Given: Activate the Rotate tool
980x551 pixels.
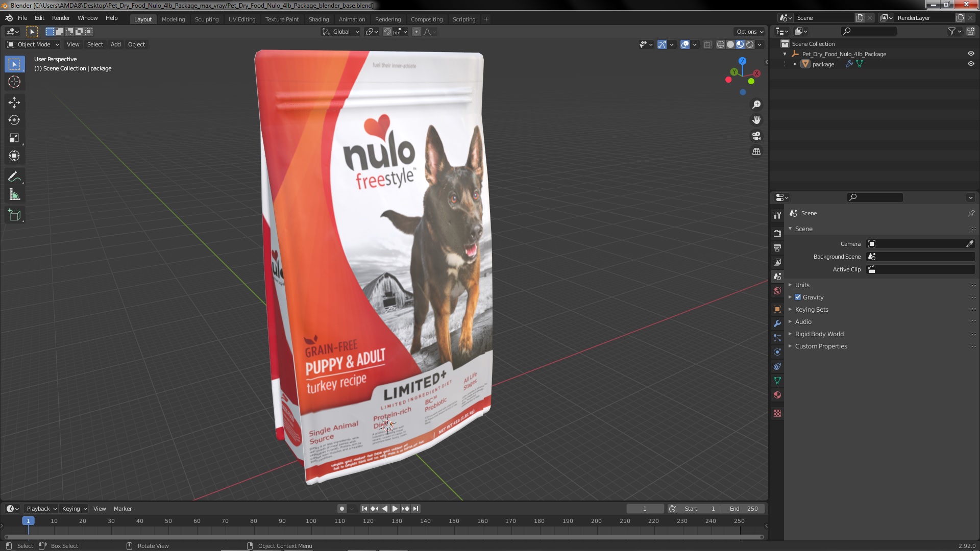Looking at the screenshot, I should 14,120.
